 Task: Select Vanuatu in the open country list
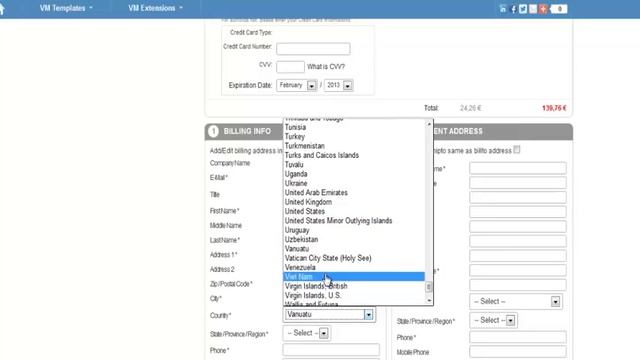point(354,249)
